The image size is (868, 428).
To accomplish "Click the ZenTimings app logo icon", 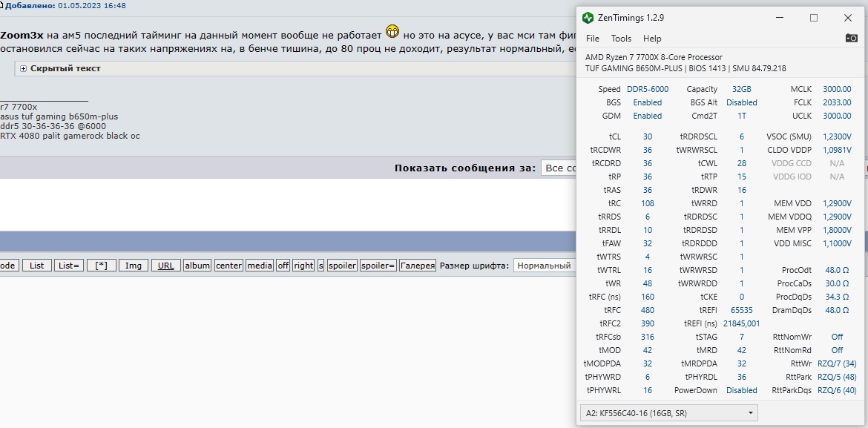I will [x=588, y=18].
